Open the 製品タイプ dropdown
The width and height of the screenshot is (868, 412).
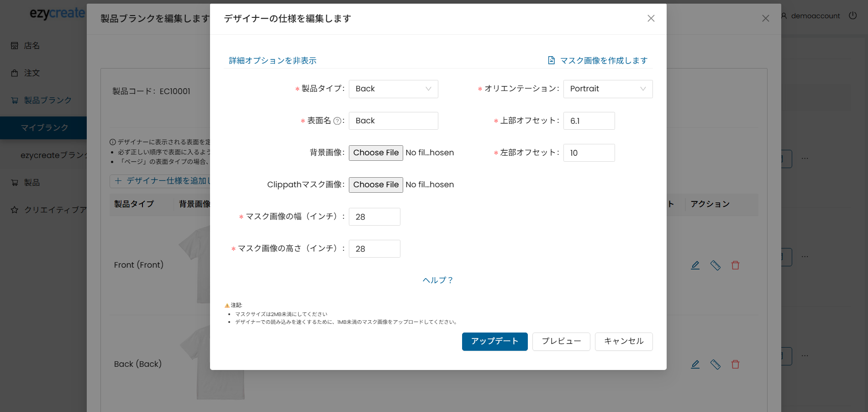click(393, 89)
